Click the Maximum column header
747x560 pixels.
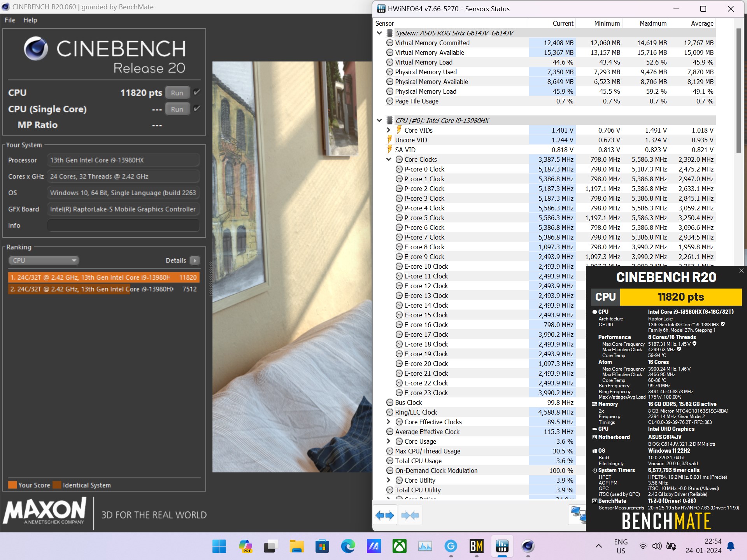pos(645,23)
